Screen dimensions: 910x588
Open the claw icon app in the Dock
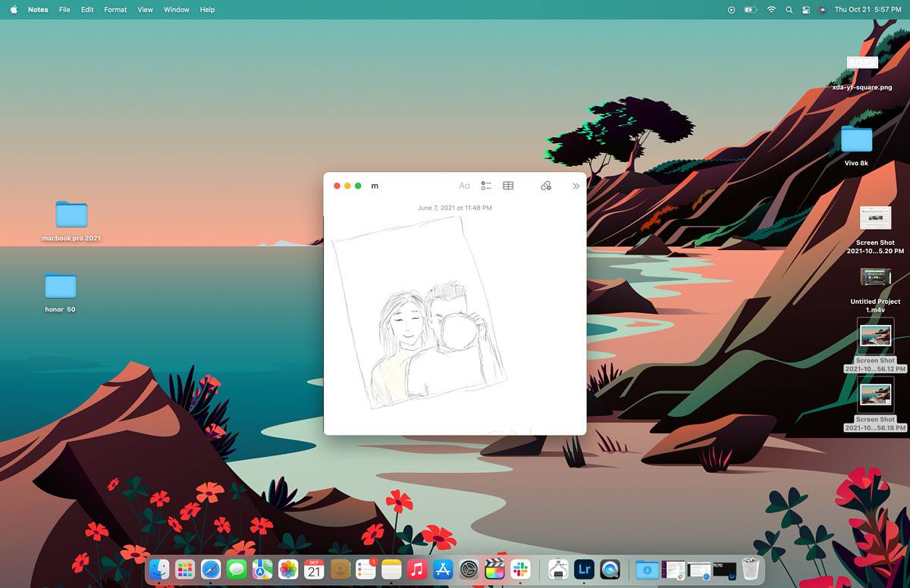[558, 569]
